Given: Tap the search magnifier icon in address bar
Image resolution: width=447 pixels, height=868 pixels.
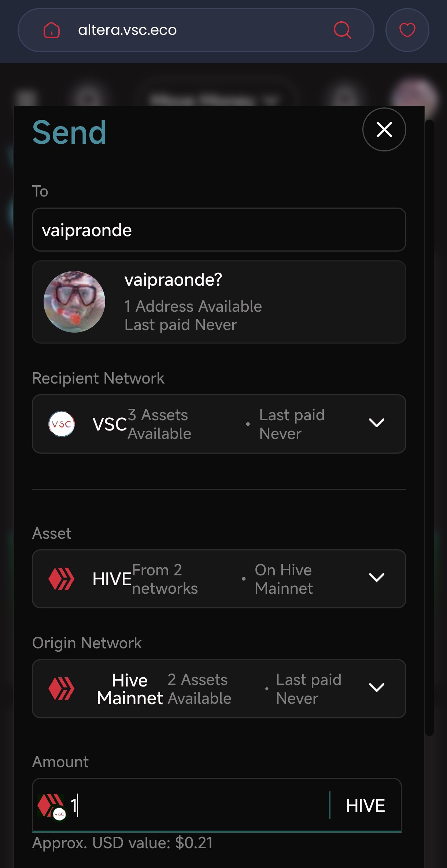Looking at the screenshot, I should click(x=343, y=30).
